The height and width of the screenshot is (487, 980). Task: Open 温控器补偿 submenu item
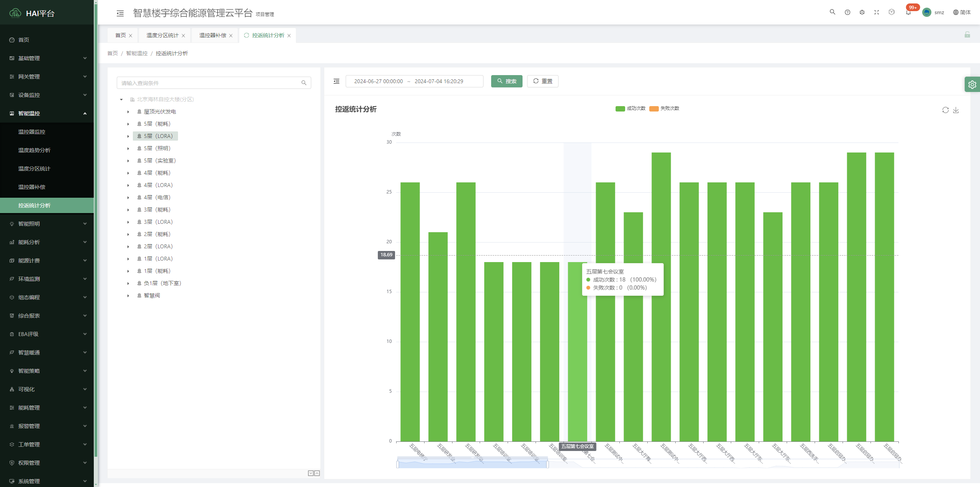point(47,187)
